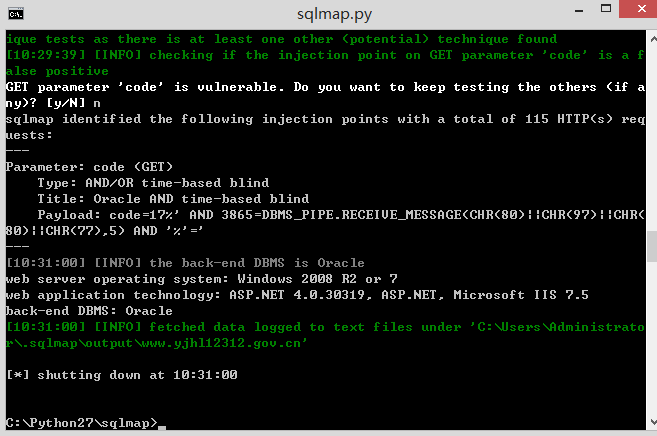Click the 'web server operating system' line
The width and height of the screenshot is (657, 436).
[202, 279]
